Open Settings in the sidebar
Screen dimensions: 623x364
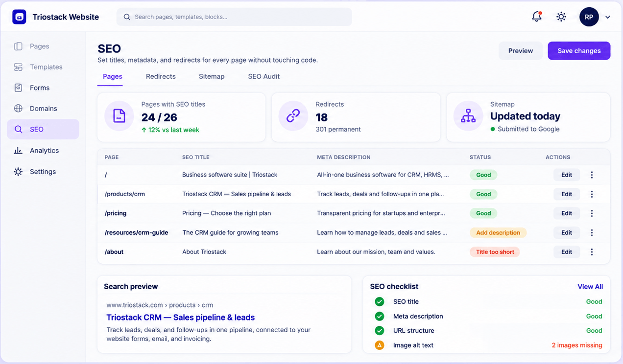(43, 172)
